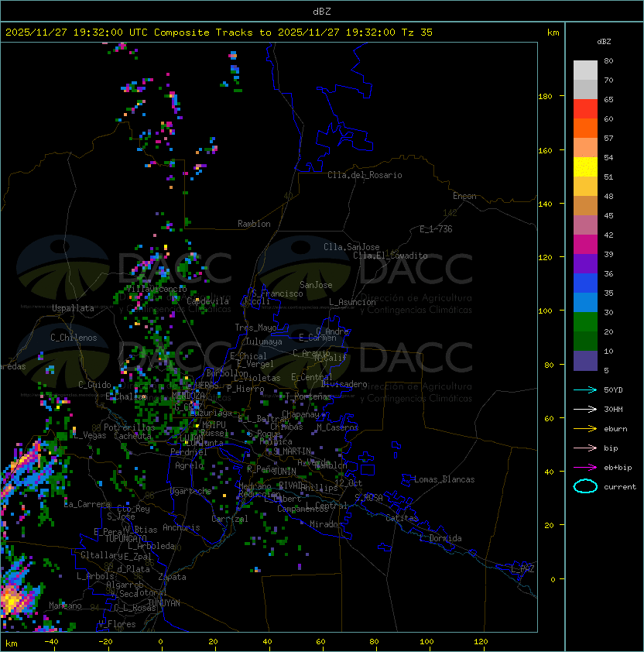The image size is (644, 652).
Task: Click the Catitas label
Action: point(402,518)
